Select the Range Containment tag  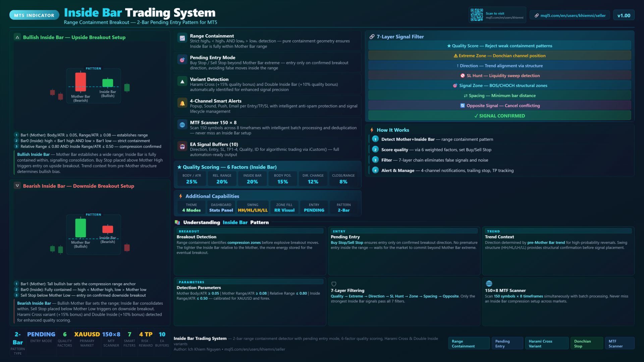(469, 344)
